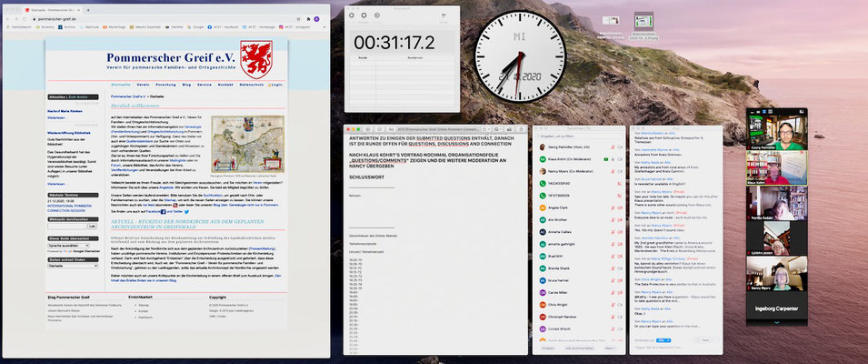Open the Blog menu item
Screen dimensions: 868x364
(186, 85)
